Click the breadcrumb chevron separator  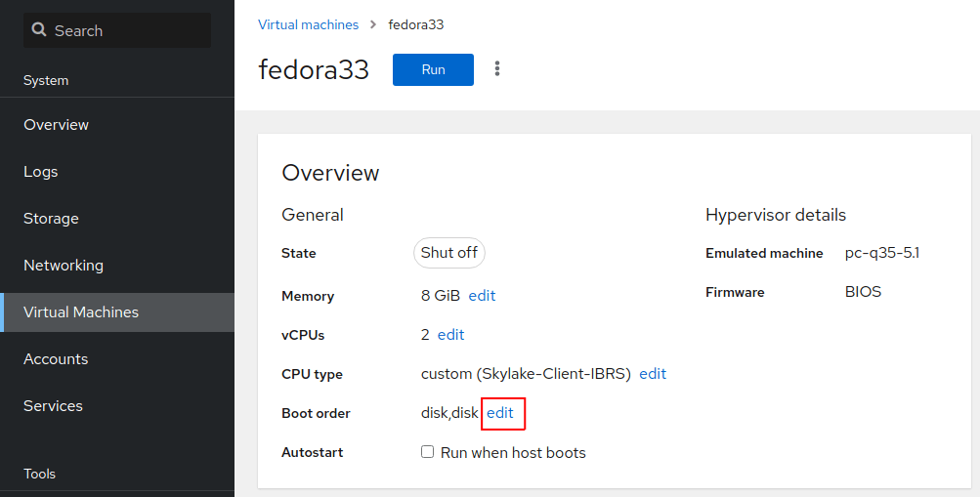click(x=373, y=25)
